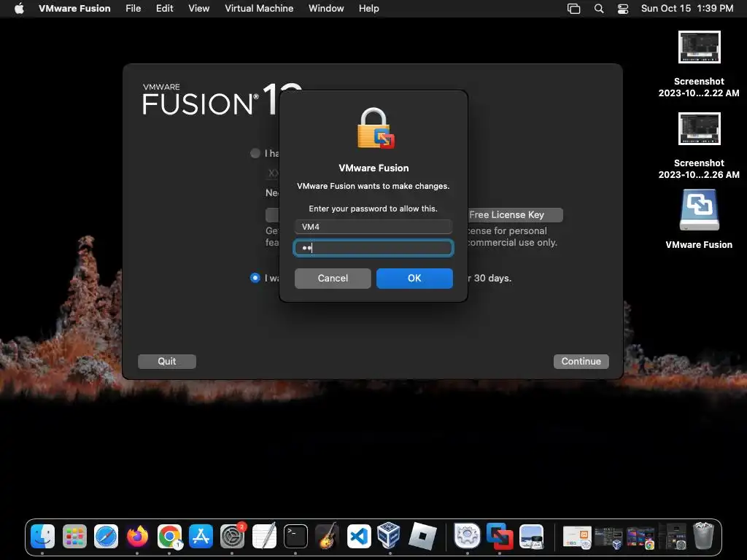Click the Stage Manager menu bar icon
Viewport: 747px width, 560px height.
click(x=573, y=9)
